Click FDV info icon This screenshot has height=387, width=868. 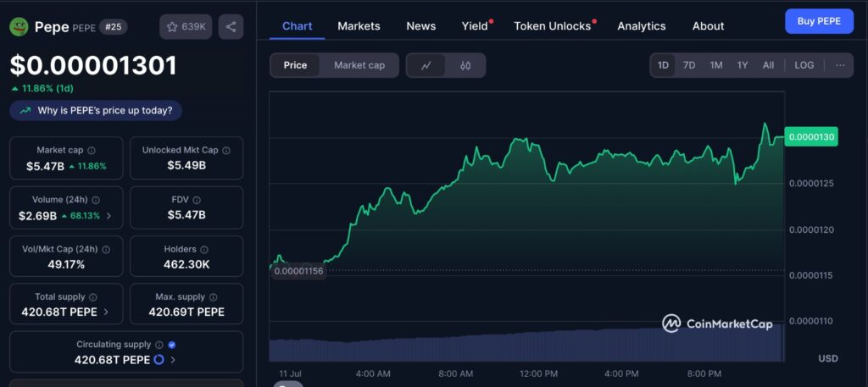coord(197,200)
